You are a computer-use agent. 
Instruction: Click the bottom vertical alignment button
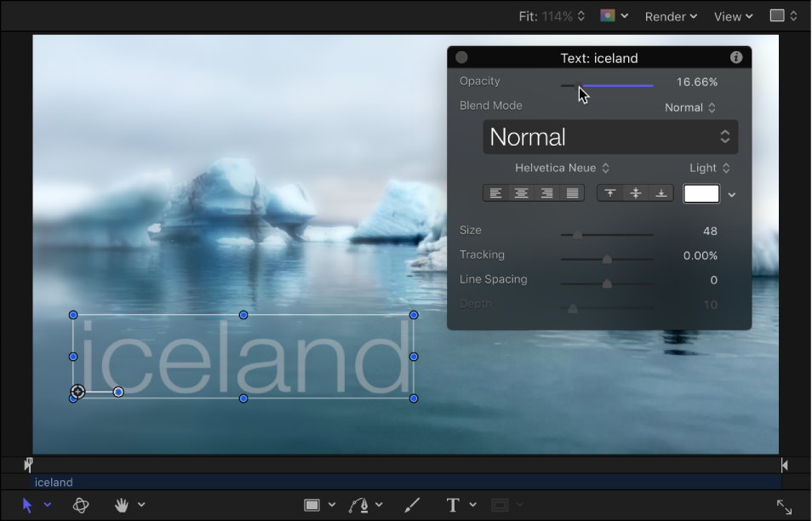pos(660,193)
